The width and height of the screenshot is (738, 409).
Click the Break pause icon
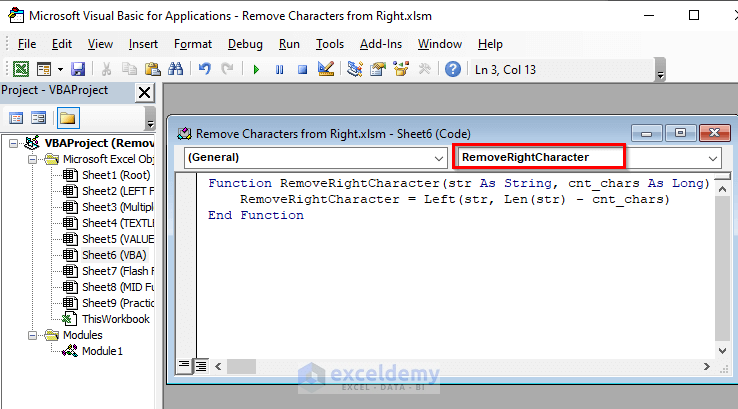point(280,70)
